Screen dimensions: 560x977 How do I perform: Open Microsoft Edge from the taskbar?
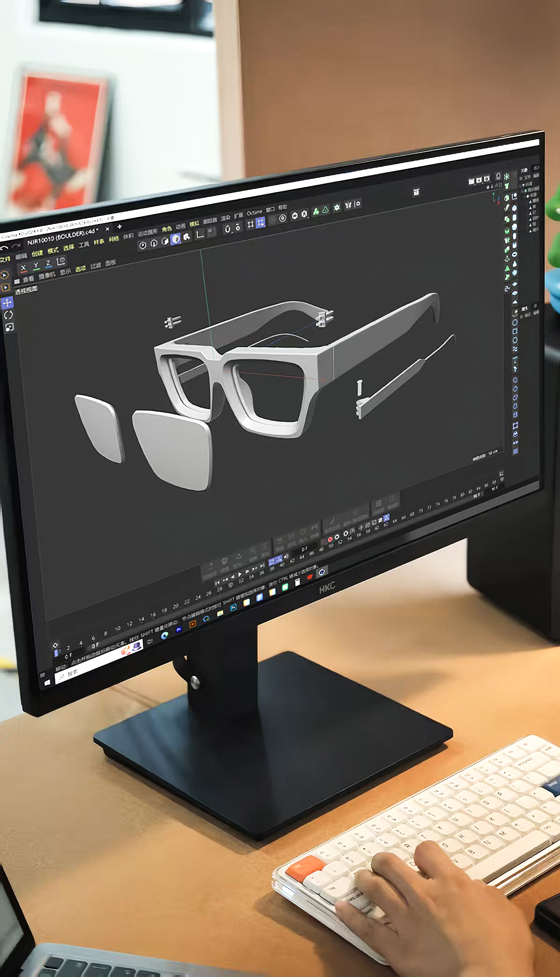[x=164, y=635]
